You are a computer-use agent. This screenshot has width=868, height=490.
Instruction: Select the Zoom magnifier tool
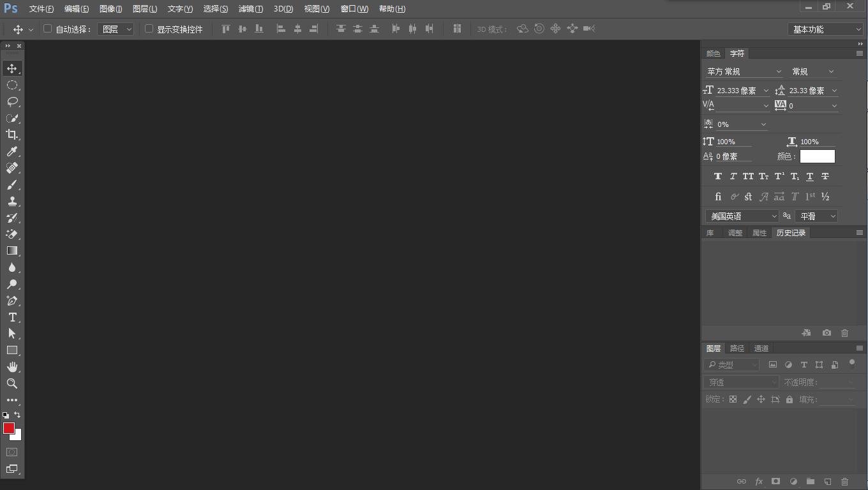click(x=12, y=383)
